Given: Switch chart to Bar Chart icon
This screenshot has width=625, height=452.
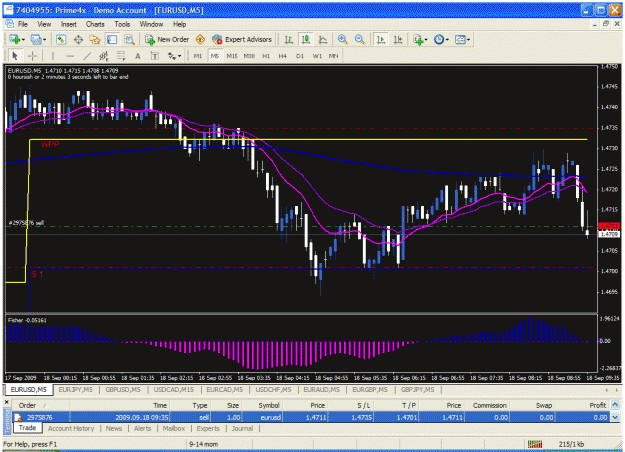Looking at the screenshot, I should pyautogui.click(x=289, y=39).
